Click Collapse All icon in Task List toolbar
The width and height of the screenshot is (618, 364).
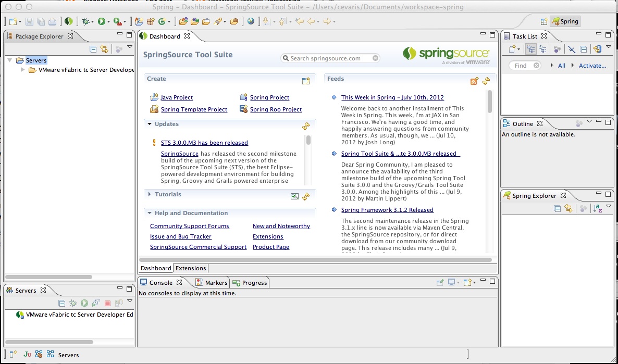584,49
